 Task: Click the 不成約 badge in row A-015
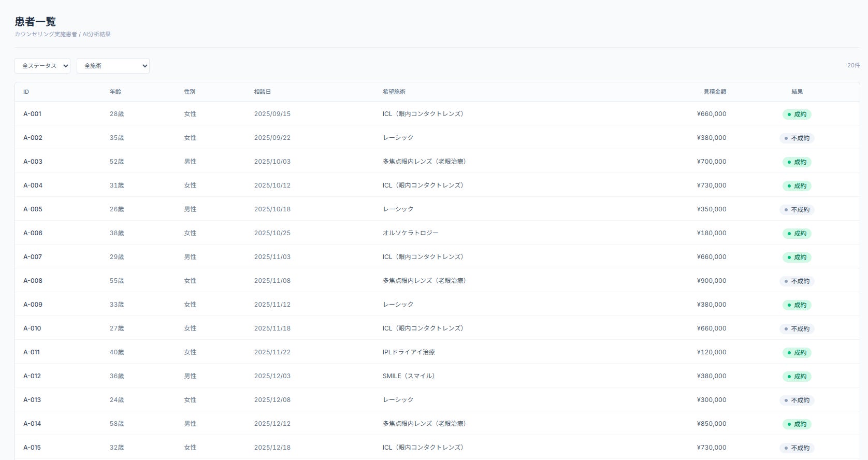click(797, 448)
